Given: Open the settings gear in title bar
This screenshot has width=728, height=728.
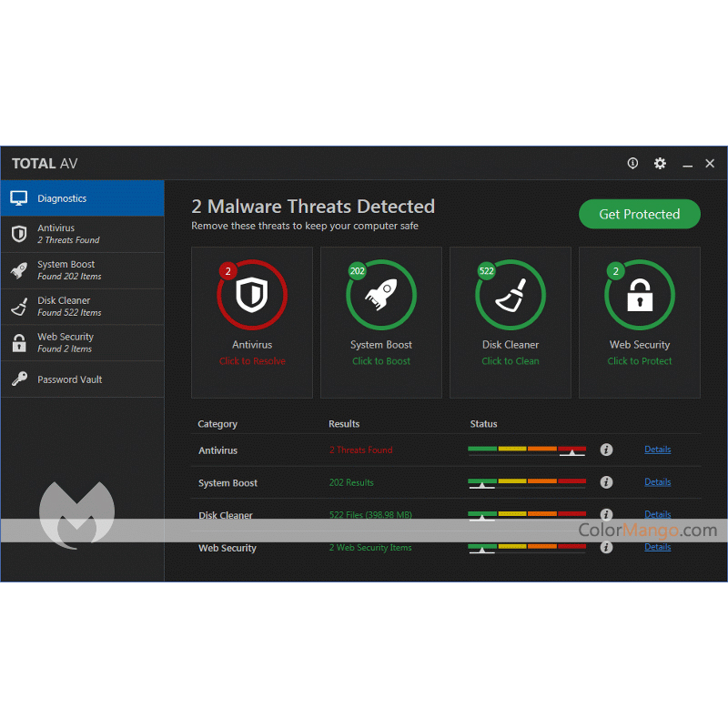Looking at the screenshot, I should tap(660, 163).
